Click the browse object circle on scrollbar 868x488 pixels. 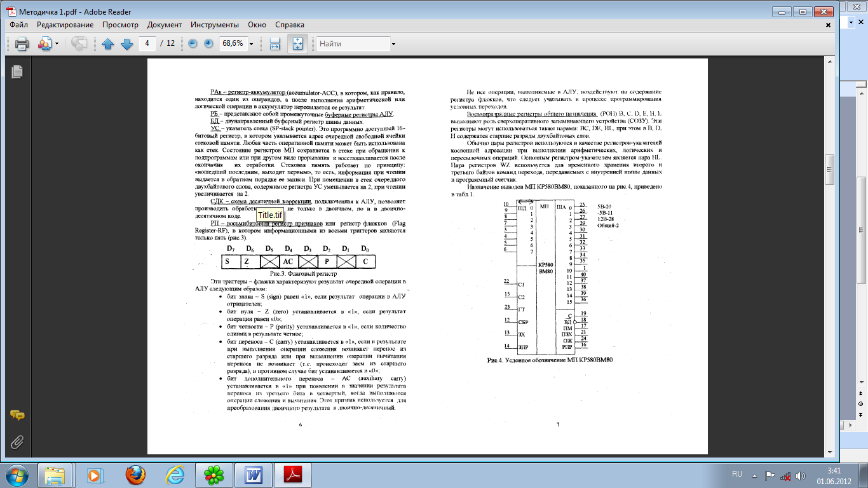(x=862, y=403)
